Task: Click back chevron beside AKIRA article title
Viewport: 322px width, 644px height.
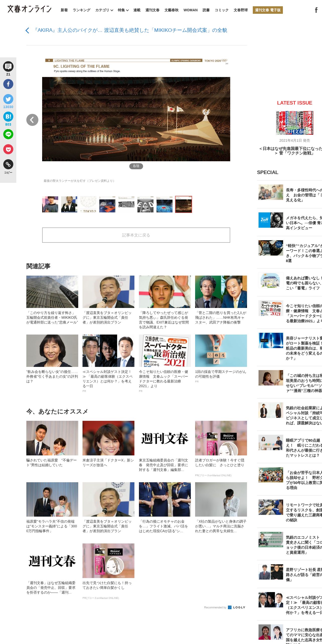Action: click(27, 30)
